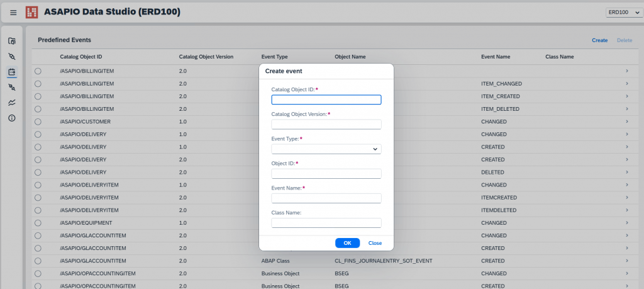
Task: Open the calendar events sidebar icon
Action: (12, 72)
